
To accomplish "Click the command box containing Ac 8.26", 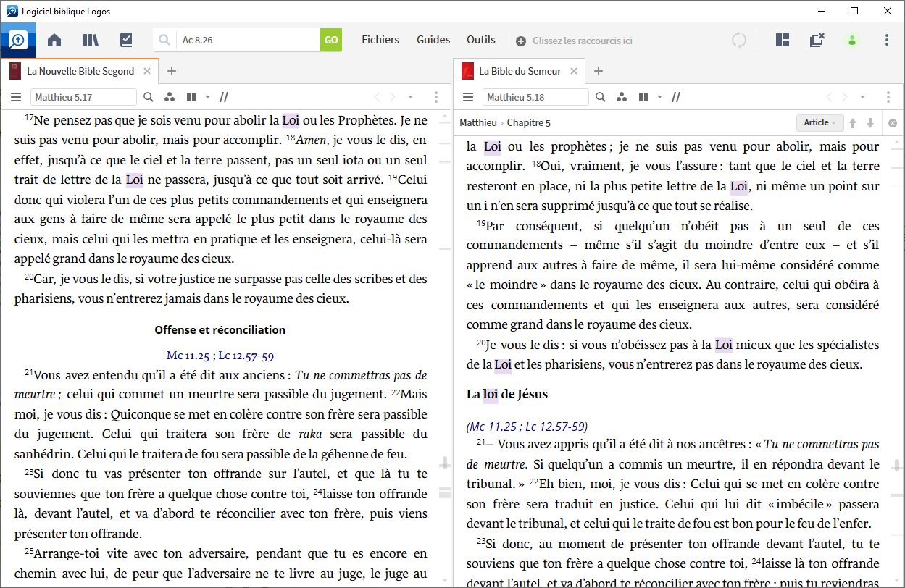I will coord(248,41).
